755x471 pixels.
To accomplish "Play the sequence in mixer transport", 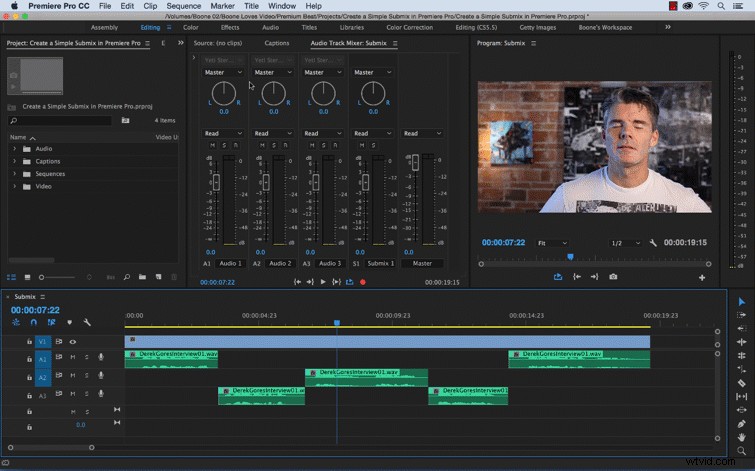I will click(x=323, y=282).
